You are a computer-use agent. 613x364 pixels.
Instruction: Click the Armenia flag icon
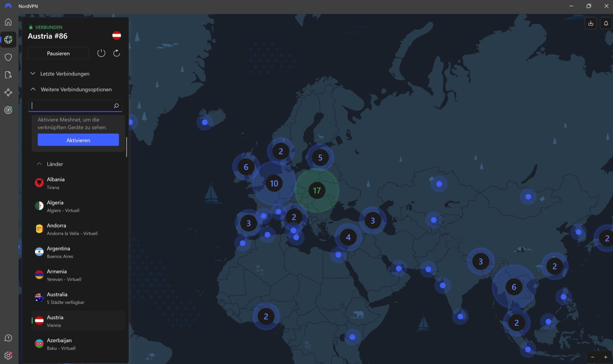(39, 275)
